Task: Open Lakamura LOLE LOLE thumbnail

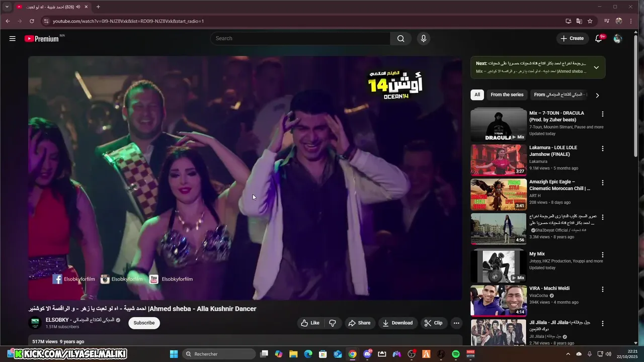Action: coord(499,160)
